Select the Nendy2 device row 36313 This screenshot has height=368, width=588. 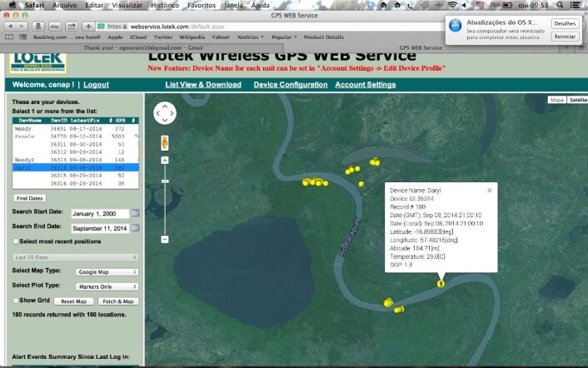pyautogui.click(x=76, y=160)
